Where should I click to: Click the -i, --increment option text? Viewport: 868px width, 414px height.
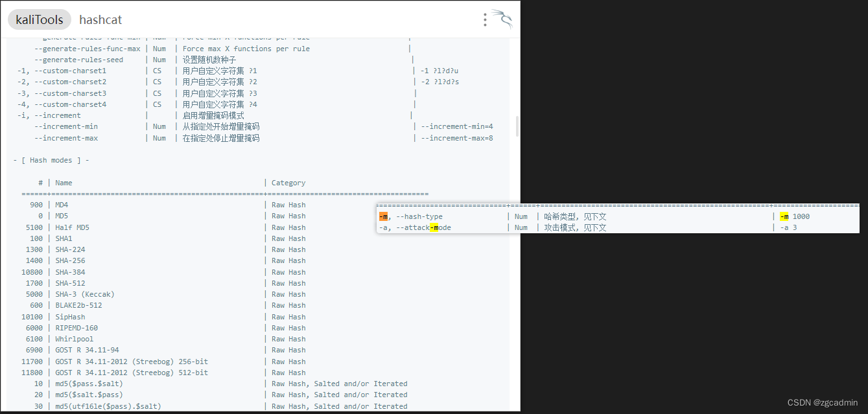[x=49, y=115]
